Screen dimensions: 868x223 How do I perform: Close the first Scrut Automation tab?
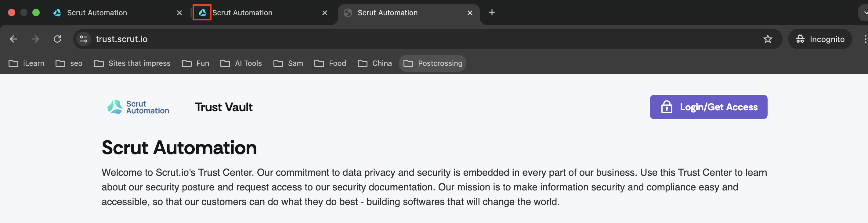click(x=179, y=13)
